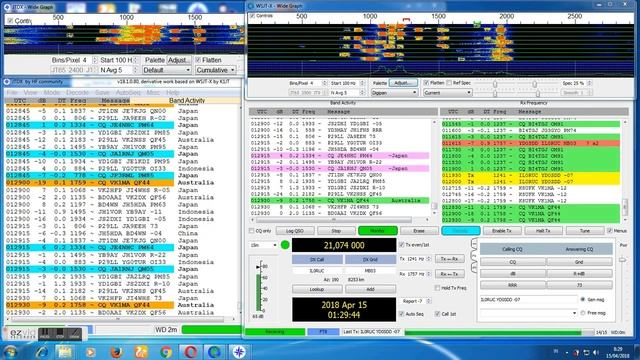Viewport: 640px width, 360px height.
Task: Open the Help menu in JTDX
Action: (172, 93)
